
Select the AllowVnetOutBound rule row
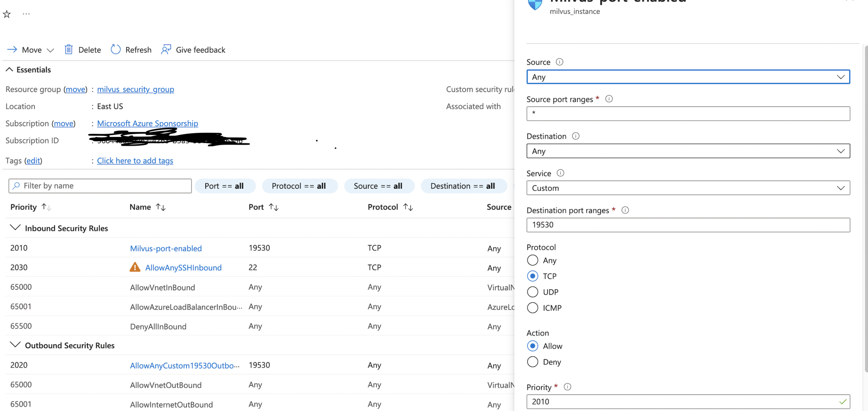[260, 384]
